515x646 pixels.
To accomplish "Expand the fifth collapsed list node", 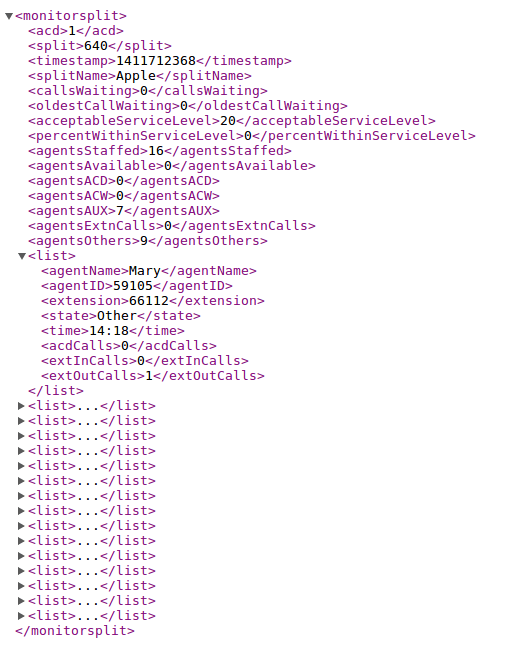I will [21, 466].
